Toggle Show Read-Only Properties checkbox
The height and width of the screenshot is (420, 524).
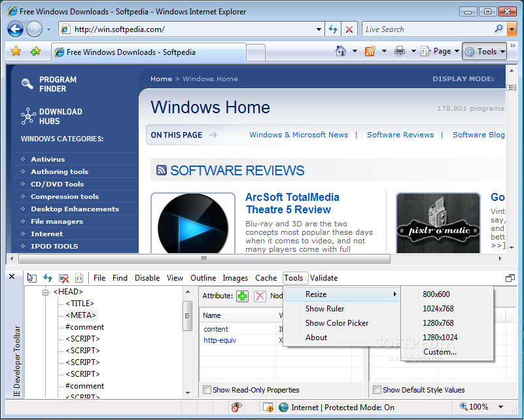207,390
